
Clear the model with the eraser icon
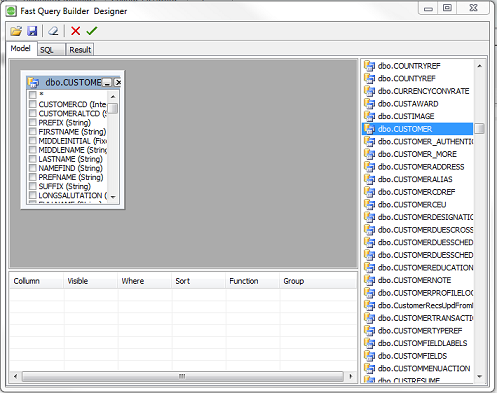pos(53,31)
